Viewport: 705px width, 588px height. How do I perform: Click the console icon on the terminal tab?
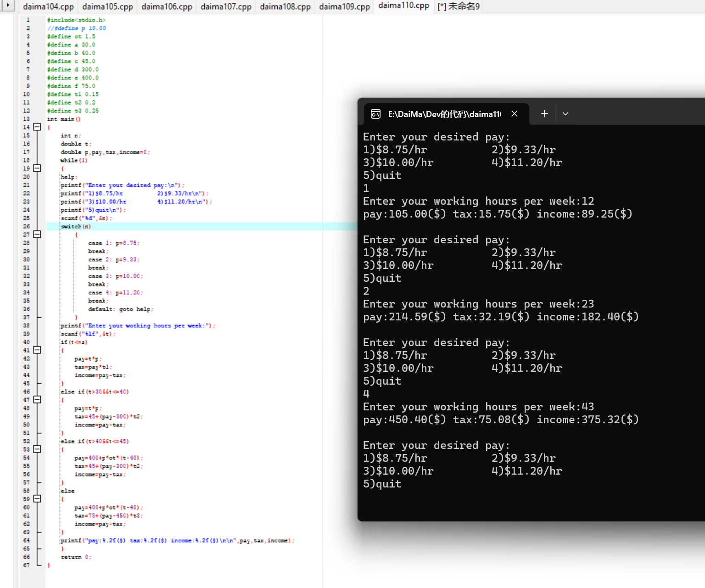pos(375,114)
